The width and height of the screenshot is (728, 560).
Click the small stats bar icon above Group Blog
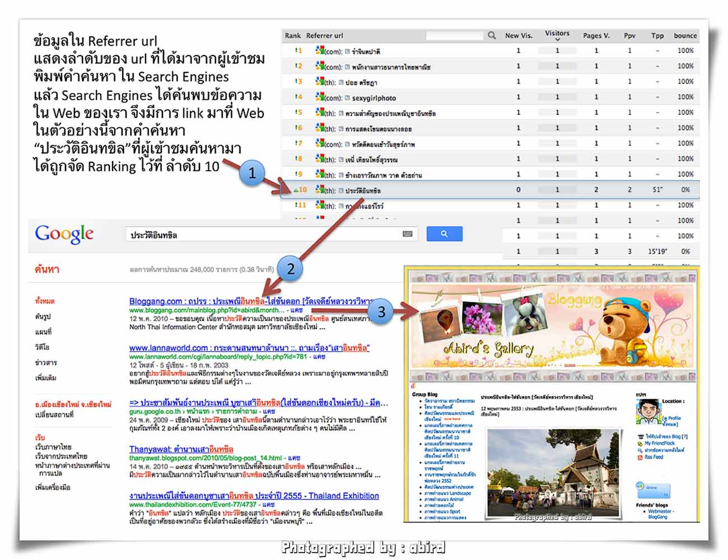pyautogui.click(x=413, y=386)
